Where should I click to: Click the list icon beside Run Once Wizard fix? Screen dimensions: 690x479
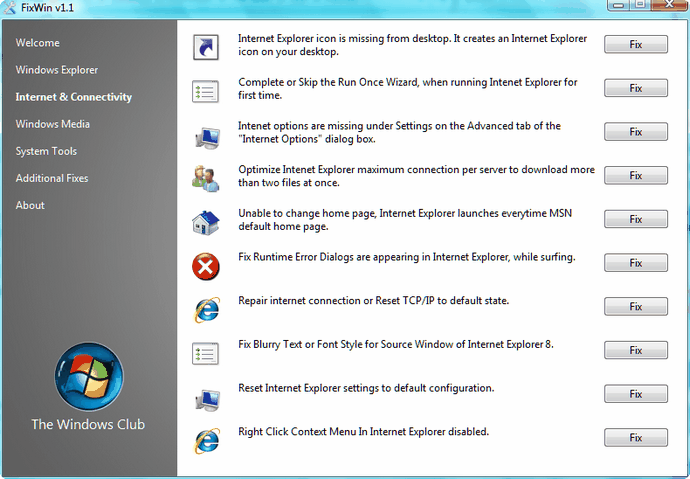click(x=205, y=91)
